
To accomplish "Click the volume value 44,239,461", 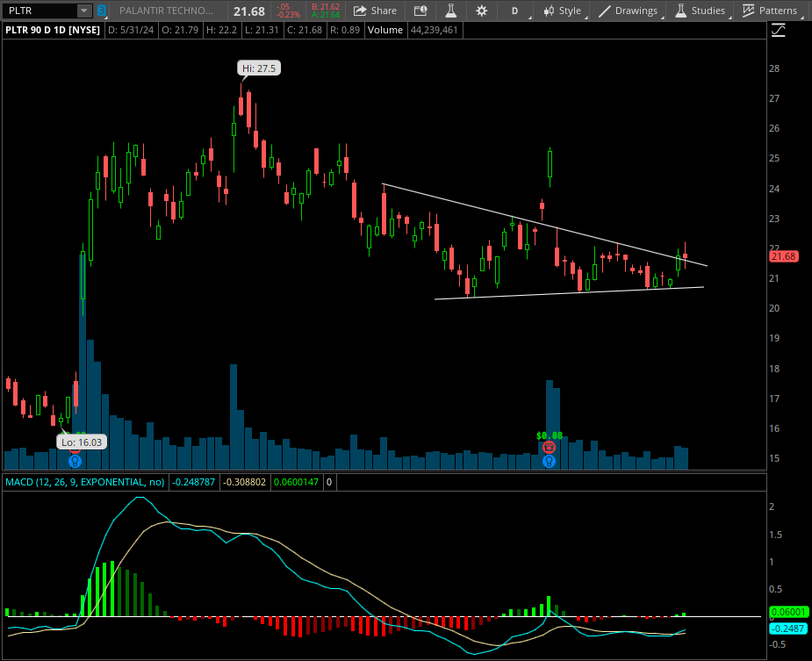I will pos(435,30).
